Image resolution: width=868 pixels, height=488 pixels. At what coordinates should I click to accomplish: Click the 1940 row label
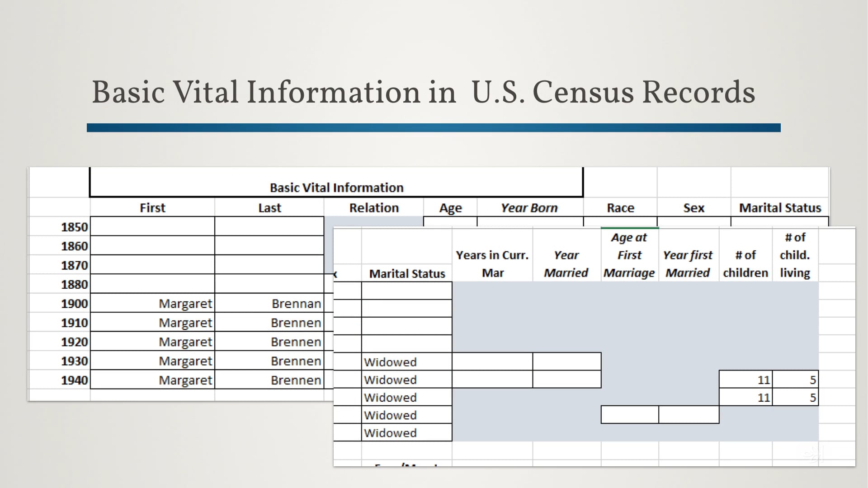[75, 380]
